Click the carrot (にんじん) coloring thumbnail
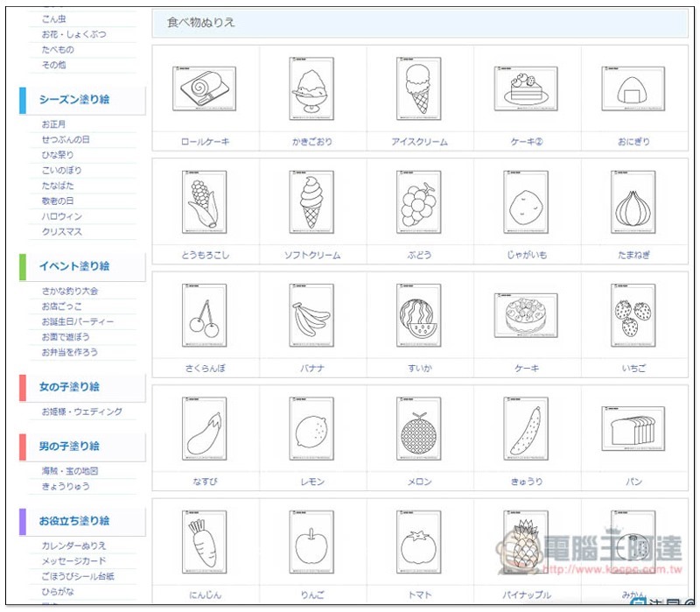 coord(205,542)
